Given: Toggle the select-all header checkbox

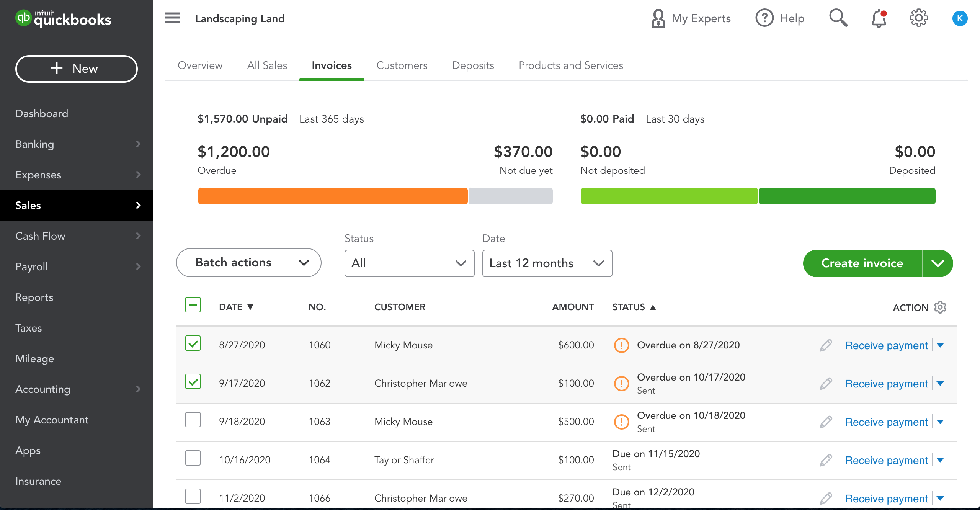Looking at the screenshot, I should click(193, 305).
